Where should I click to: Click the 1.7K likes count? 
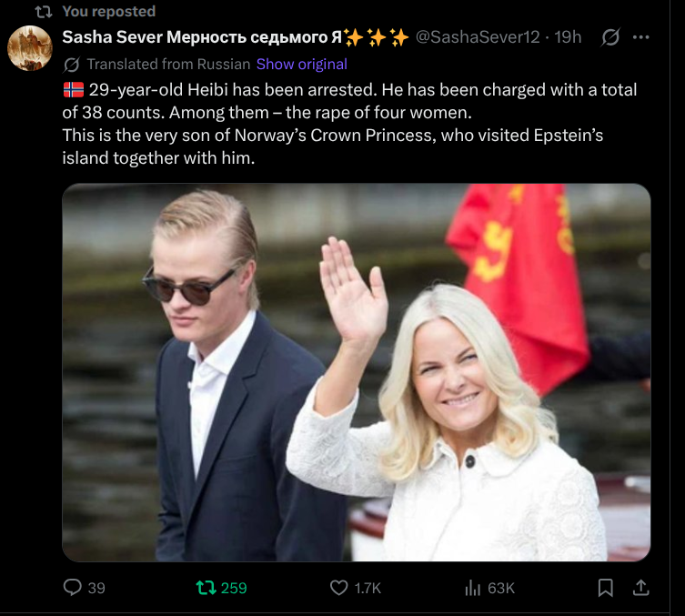(368, 588)
